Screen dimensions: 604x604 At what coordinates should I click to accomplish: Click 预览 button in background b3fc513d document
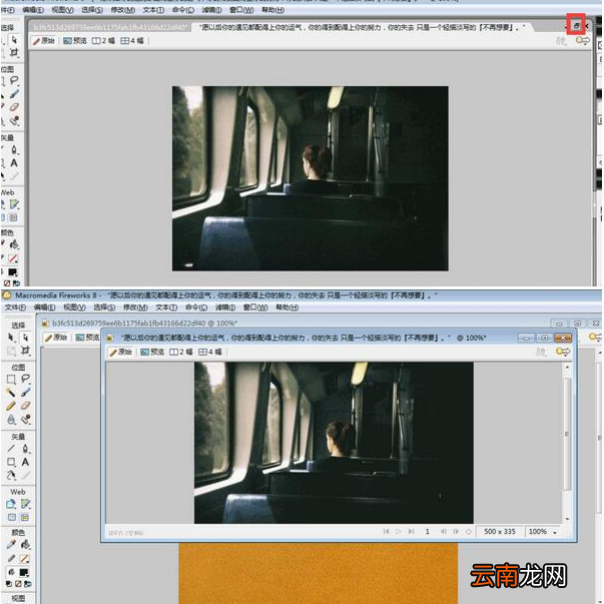pos(87,337)
